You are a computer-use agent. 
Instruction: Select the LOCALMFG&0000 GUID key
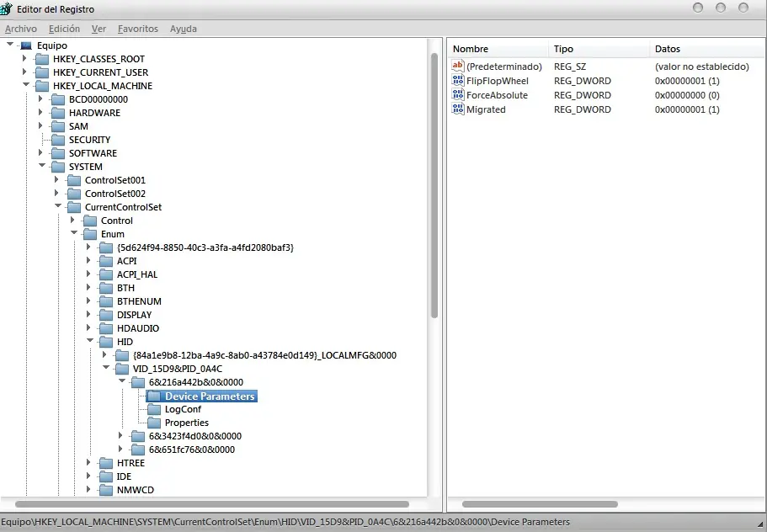pos(264,355)
